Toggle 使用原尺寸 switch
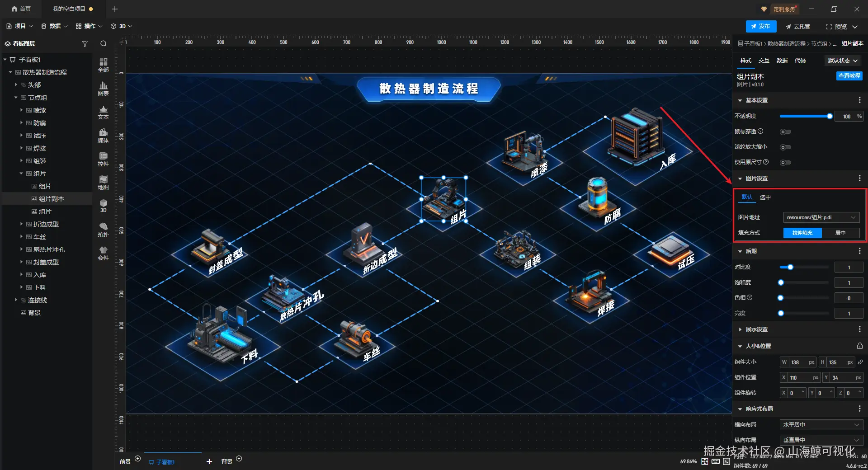868x470 pixels. point(785,163)
